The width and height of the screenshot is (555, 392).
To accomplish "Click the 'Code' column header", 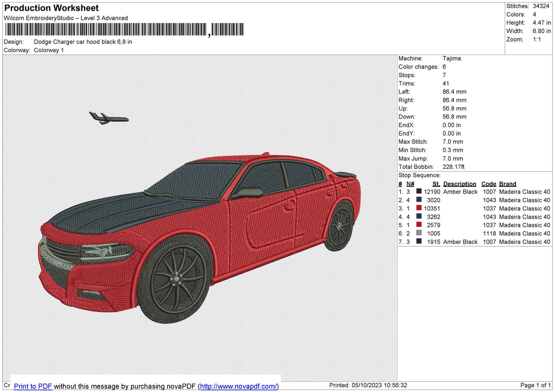I will [x=488, y=184].
